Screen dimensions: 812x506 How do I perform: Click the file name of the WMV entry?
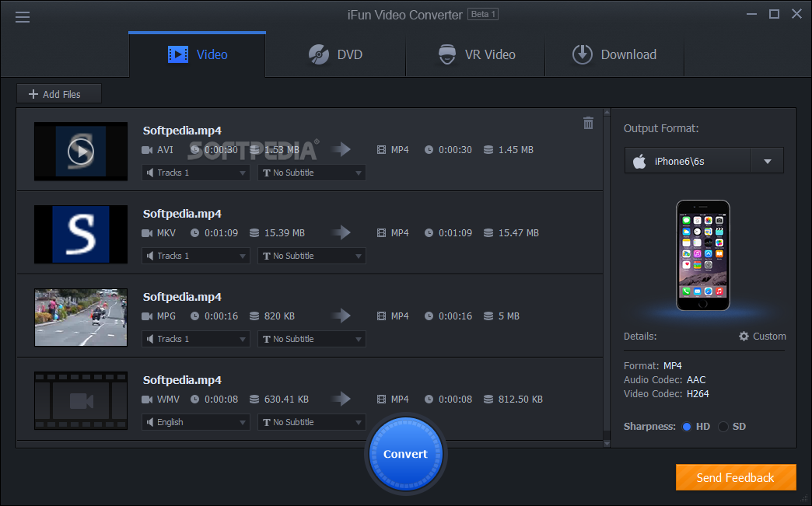coord(182,380)
